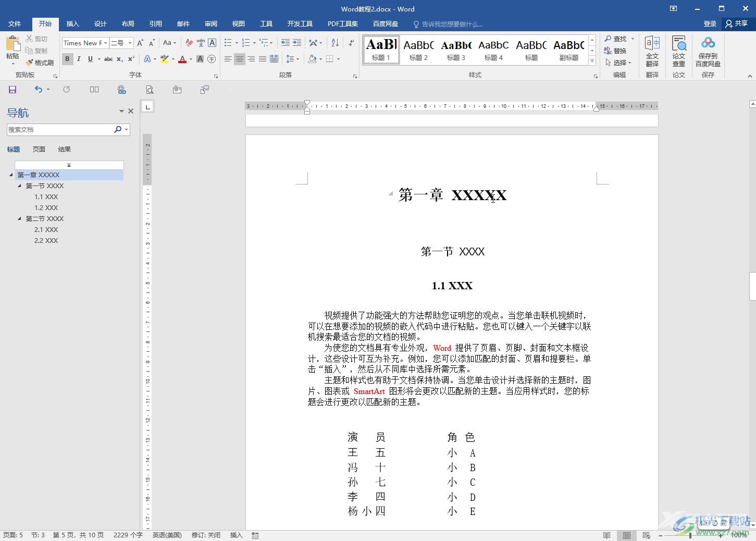The image size is (756, 541).
Task: Apply distributed alignment
Action: pyautogui.click(x=274, y=59)
